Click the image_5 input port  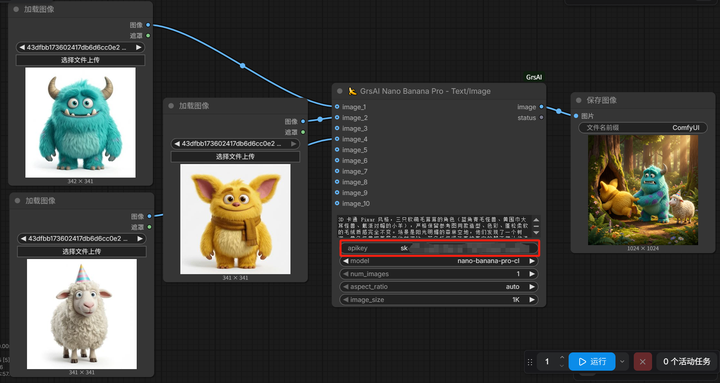click(337, 150)
